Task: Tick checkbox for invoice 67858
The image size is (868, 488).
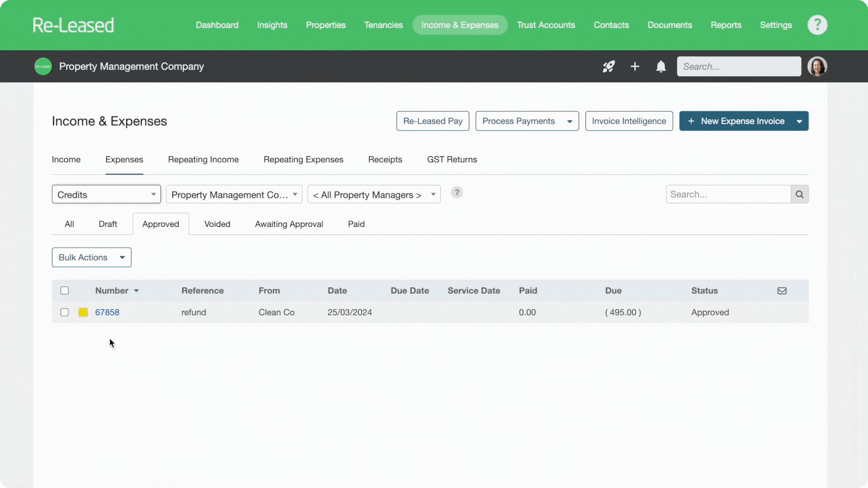Action: click(x=65, y=312)
